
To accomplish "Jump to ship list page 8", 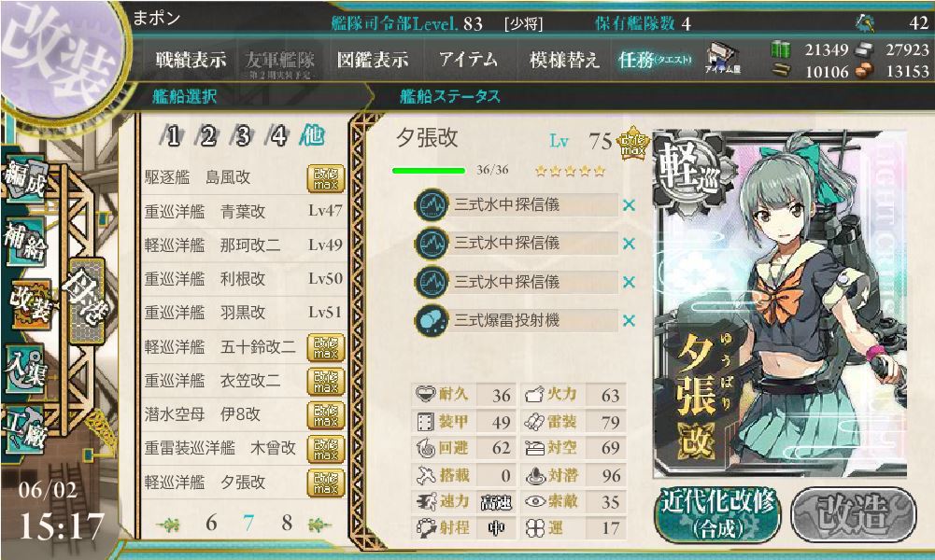I will [287, 523].
